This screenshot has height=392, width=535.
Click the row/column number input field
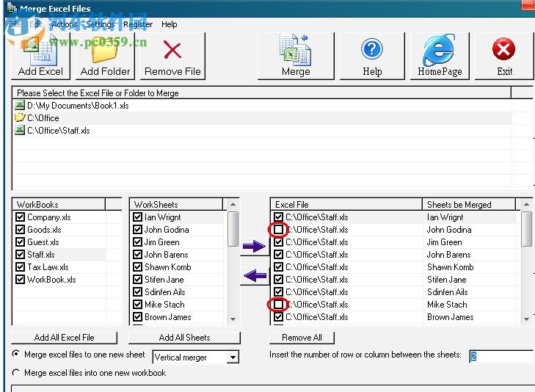[x=501, y=357]
